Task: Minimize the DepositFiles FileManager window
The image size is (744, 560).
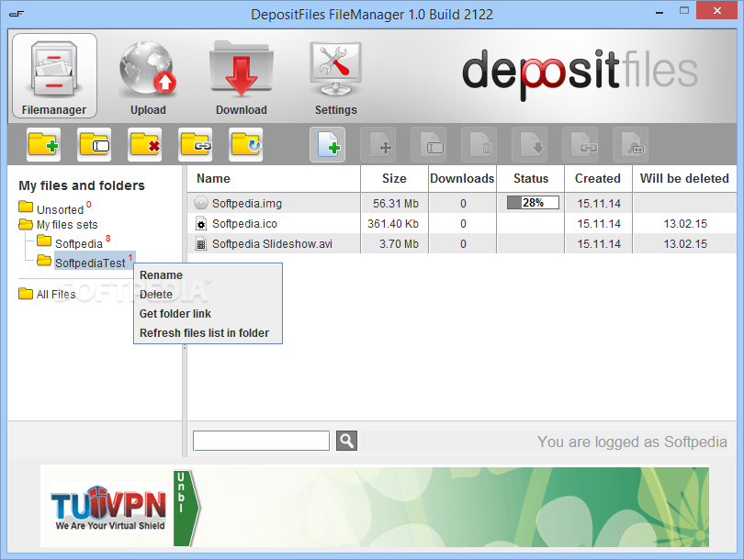Action: (x=659, y=11)
